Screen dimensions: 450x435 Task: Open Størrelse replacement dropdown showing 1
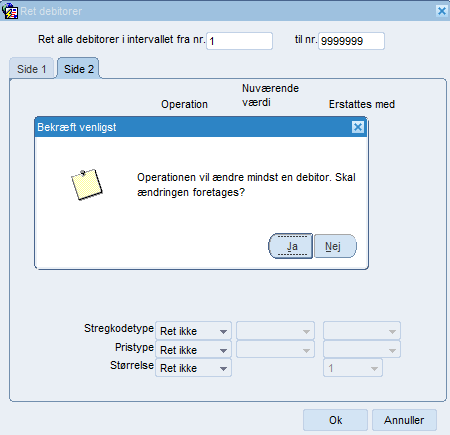(353, 368)
